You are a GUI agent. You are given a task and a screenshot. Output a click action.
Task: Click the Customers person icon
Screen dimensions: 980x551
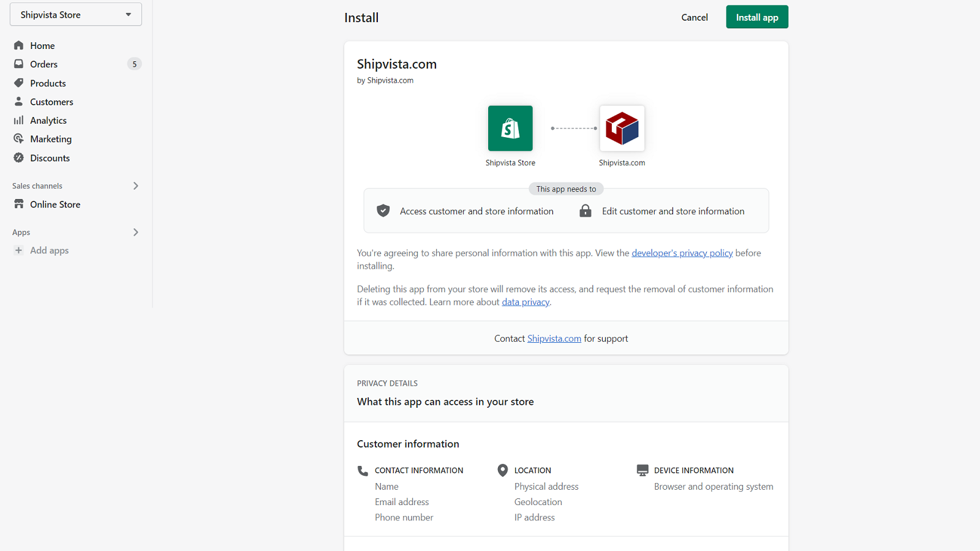coord(19,102)
